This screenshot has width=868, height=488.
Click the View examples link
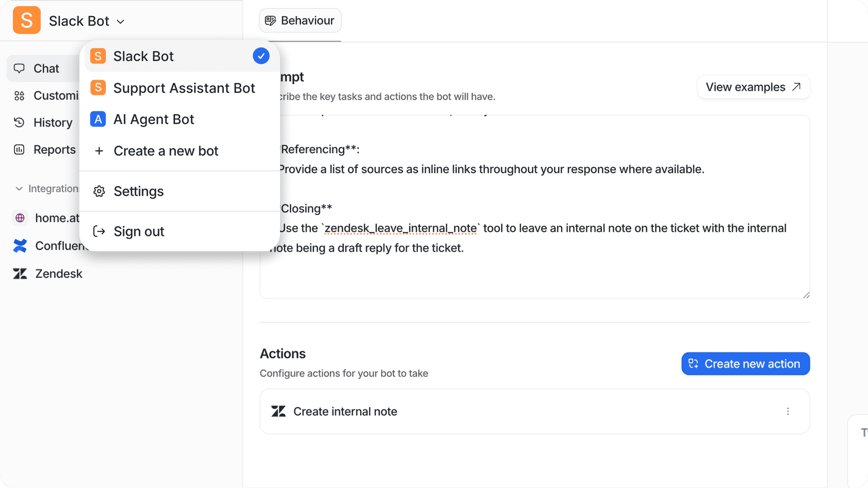click(x=753, y=87)
